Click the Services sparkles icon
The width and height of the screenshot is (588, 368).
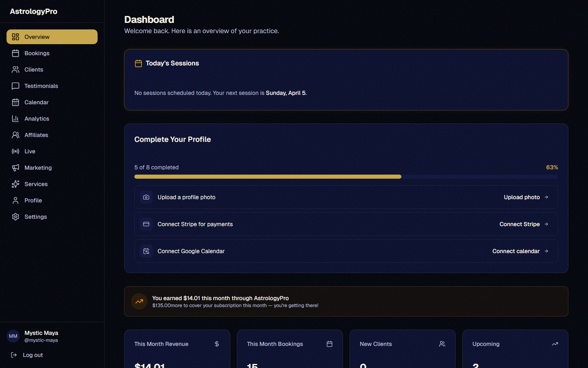click(x=16, y=184)
